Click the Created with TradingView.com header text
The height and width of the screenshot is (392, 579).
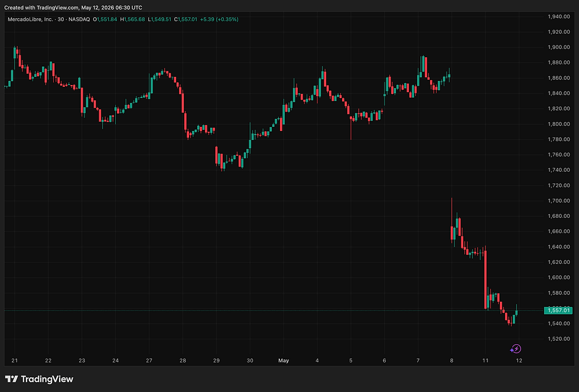click(x=73, y=8)
